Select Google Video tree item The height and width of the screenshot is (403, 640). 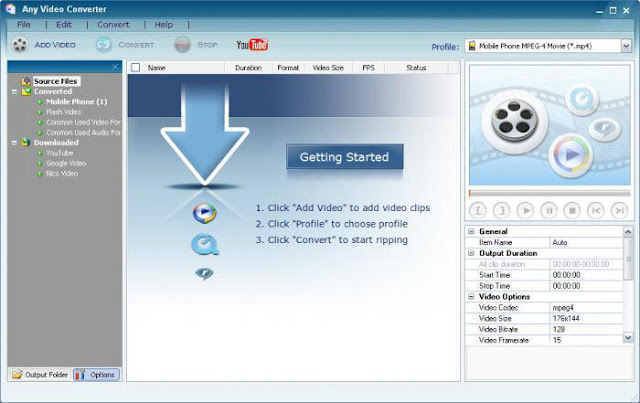pos(66,163)
